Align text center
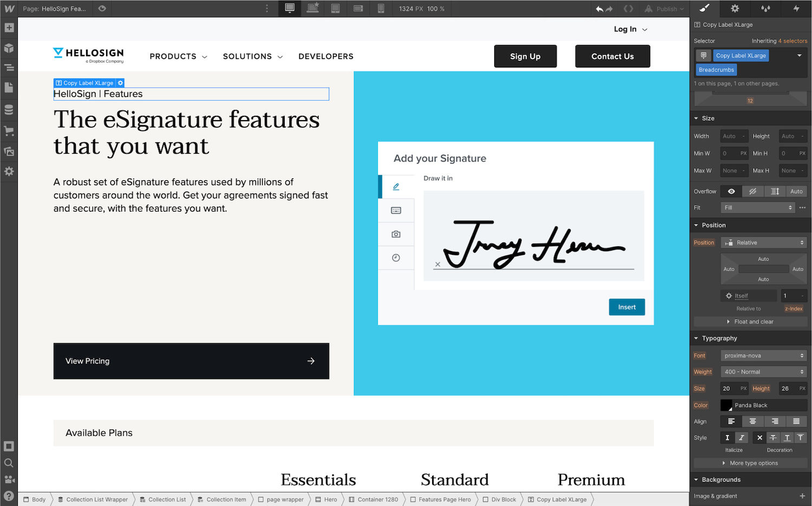Screen dimensions: 812x506 (x=752, y=421)
